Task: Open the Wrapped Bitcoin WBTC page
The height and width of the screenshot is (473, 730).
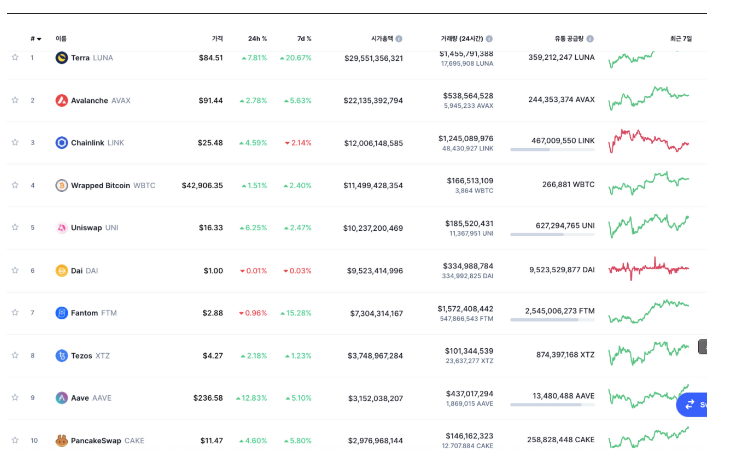Action: [113, 185]
